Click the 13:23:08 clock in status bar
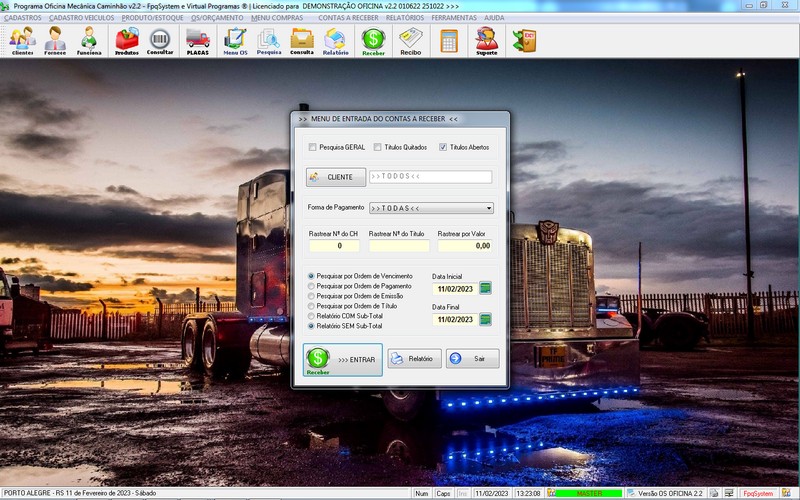 click(x=528, y=493)
